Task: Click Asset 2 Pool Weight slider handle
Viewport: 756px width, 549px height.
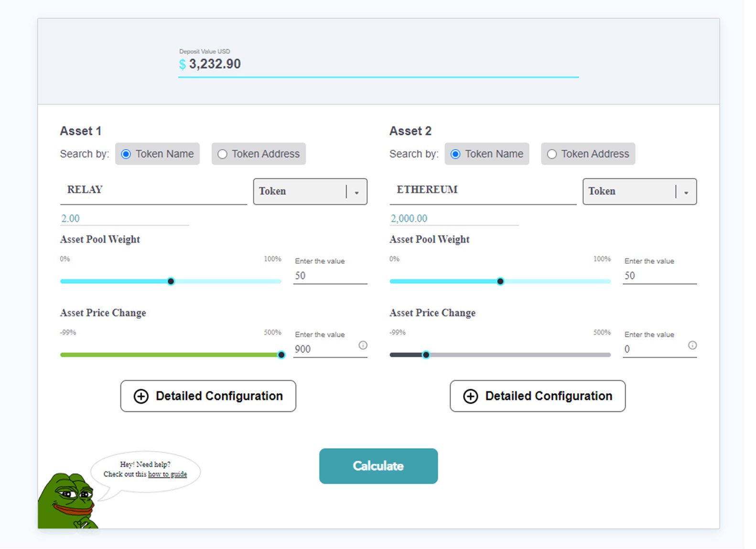Action: pos(500,281)
